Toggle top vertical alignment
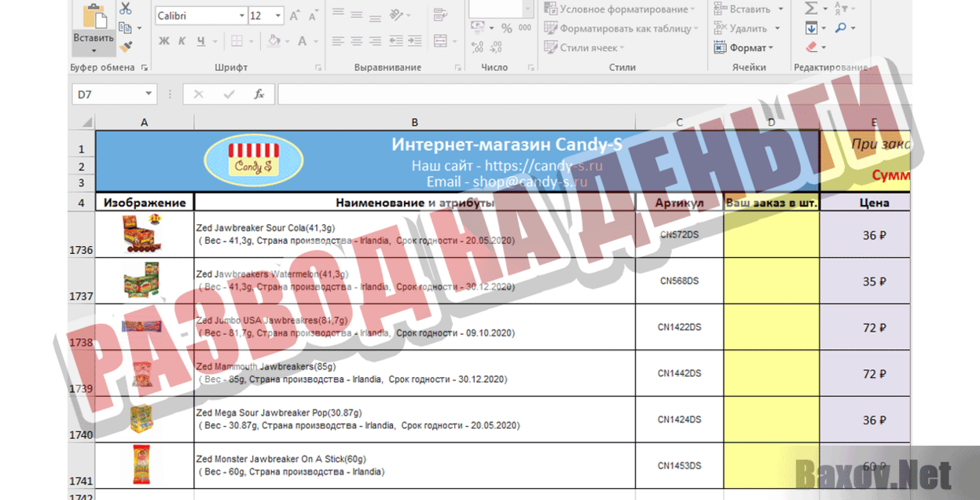The width and height of the screenshot is (980, 500). pyautogui.click(x=338, y=13)
